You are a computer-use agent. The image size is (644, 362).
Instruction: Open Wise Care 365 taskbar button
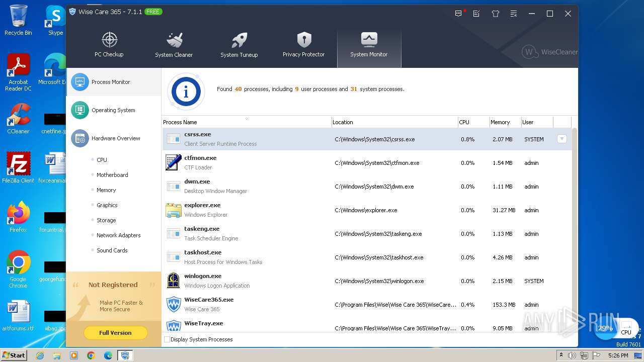click(x=125, y=355)
